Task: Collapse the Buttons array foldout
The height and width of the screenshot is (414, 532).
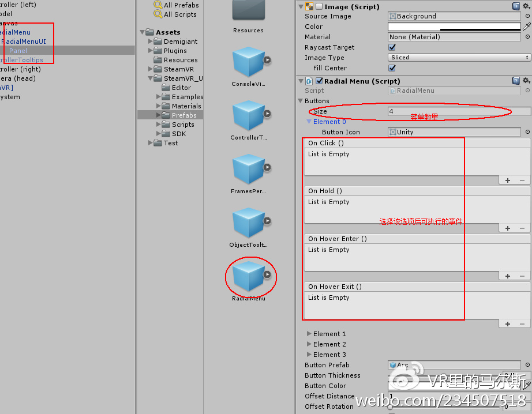Action: pyautogui.click(x=300, y=101)
